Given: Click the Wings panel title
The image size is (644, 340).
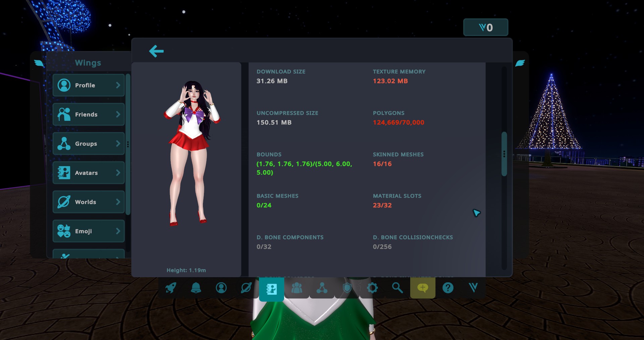Looking at the screenshot, I should point(88,63).
